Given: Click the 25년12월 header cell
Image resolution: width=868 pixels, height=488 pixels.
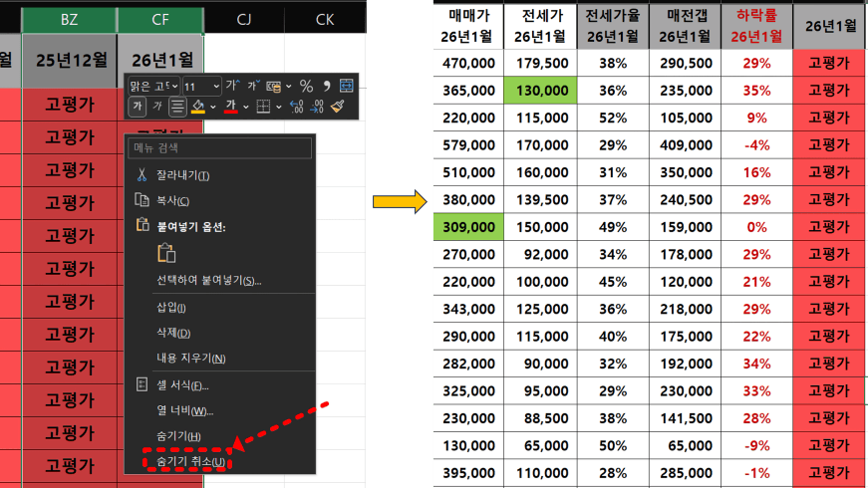Looking at the screenshot, I should pos(70,61).
